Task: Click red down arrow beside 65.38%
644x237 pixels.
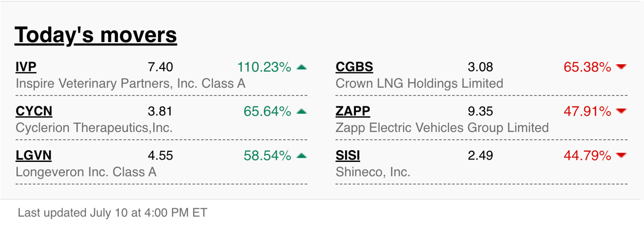Action: (x=621, y=67)
